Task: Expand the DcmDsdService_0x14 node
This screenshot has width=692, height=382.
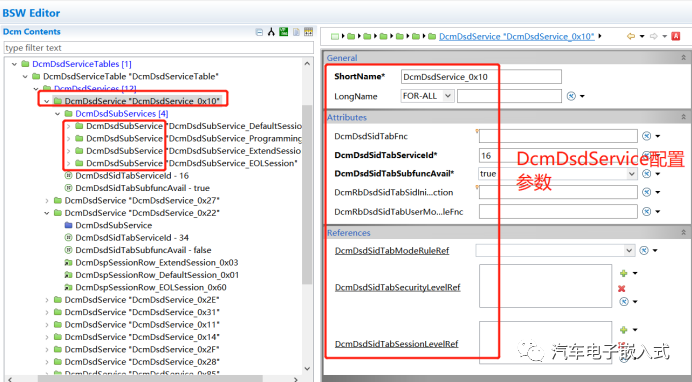Action: click(47, 337)
